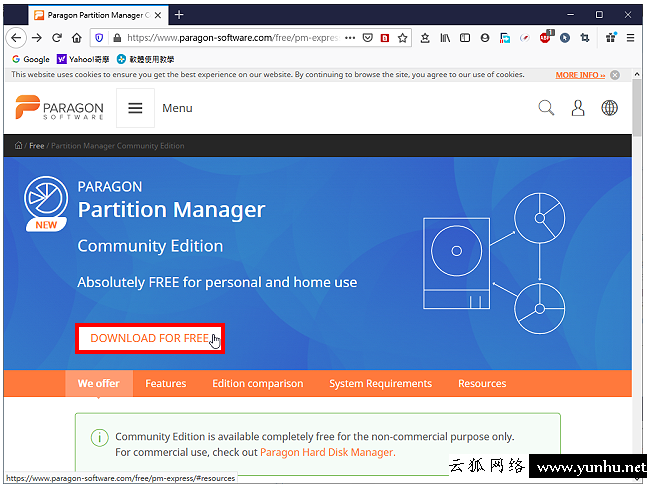650x489 pixels.
Task: Select the We offer tab
Action: click(x=99, y=383)
